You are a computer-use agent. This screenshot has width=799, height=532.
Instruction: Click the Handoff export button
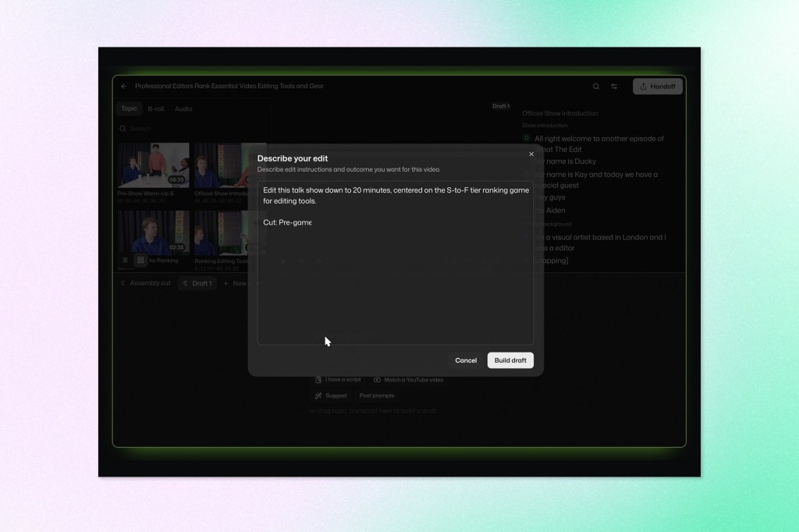point(657,86)
